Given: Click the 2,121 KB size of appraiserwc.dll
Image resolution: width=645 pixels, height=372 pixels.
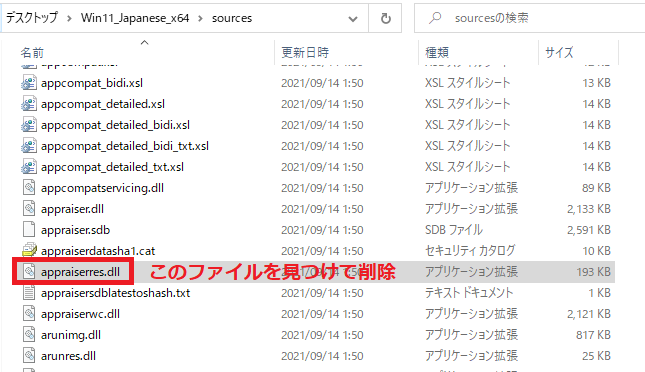Looking at the screenshot, I should tap(589, 314).
